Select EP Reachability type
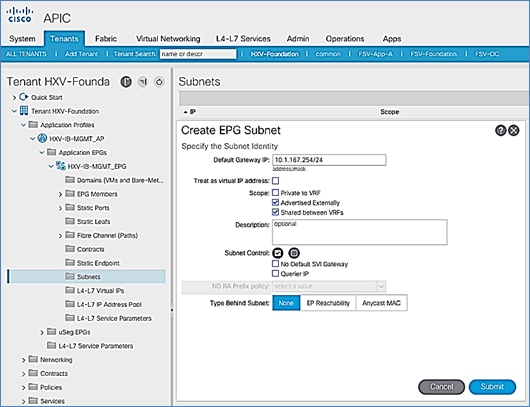The width and height of the screenshot is (530, 407). click(328, 303)
